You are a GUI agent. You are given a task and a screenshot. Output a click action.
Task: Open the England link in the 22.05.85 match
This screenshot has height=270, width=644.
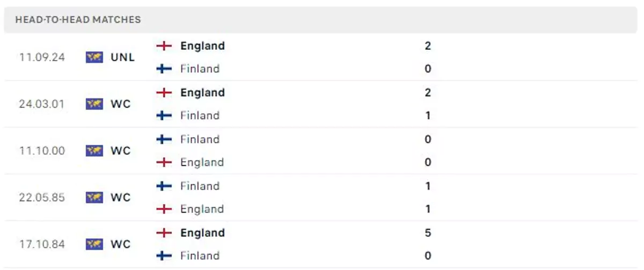click(x=202, y=209)
